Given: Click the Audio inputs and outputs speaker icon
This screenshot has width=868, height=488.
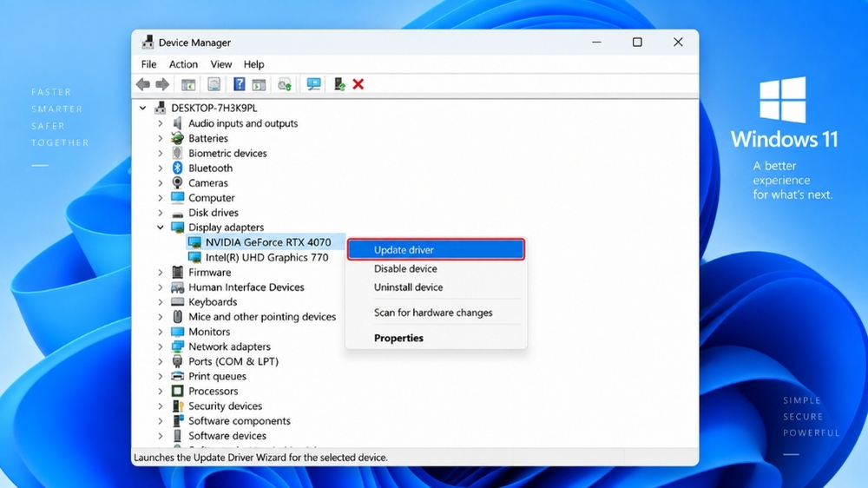Looking at the screenshot, I should pyautogui.click(x=177, y=123).
